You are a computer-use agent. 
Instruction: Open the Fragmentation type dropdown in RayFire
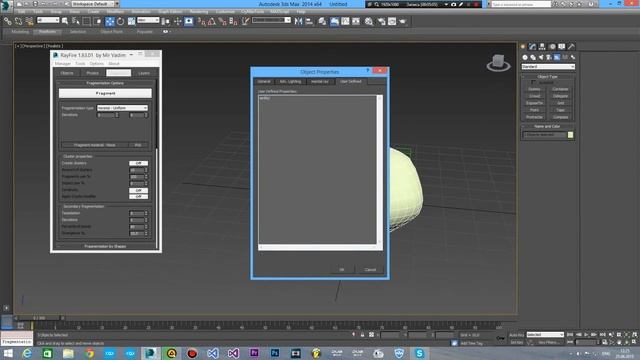tap(122, 108)
